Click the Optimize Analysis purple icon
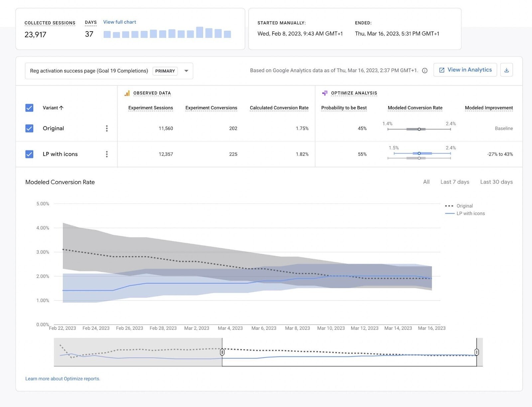The height and width of the screenshot is (407, 532). pos(325,93)
